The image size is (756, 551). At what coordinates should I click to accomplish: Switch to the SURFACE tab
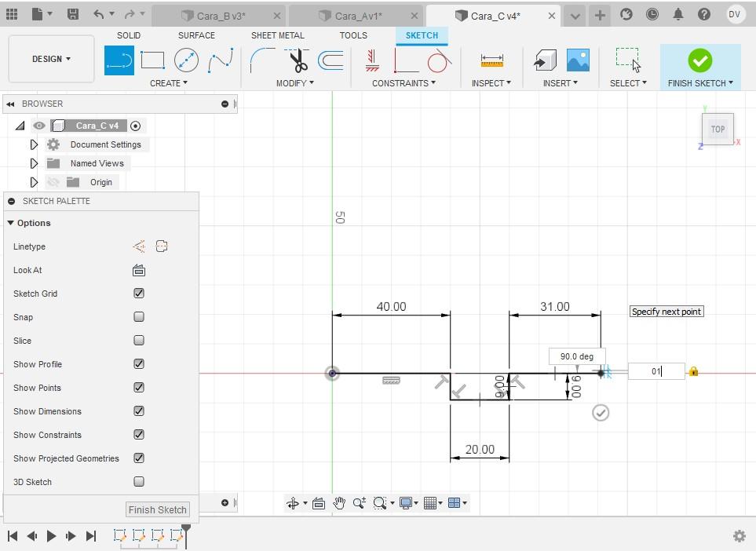pyautogui.click(x=196, y=35)
